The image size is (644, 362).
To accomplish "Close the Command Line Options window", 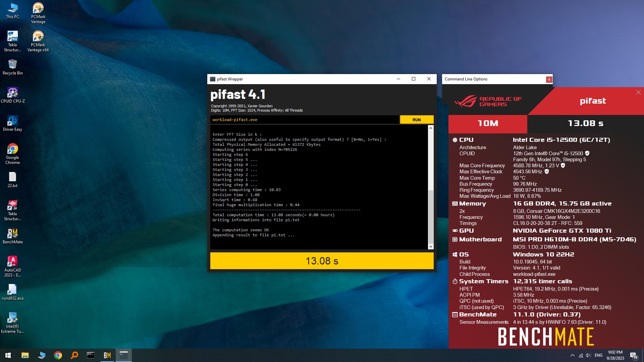I will [x=549, y=79].
